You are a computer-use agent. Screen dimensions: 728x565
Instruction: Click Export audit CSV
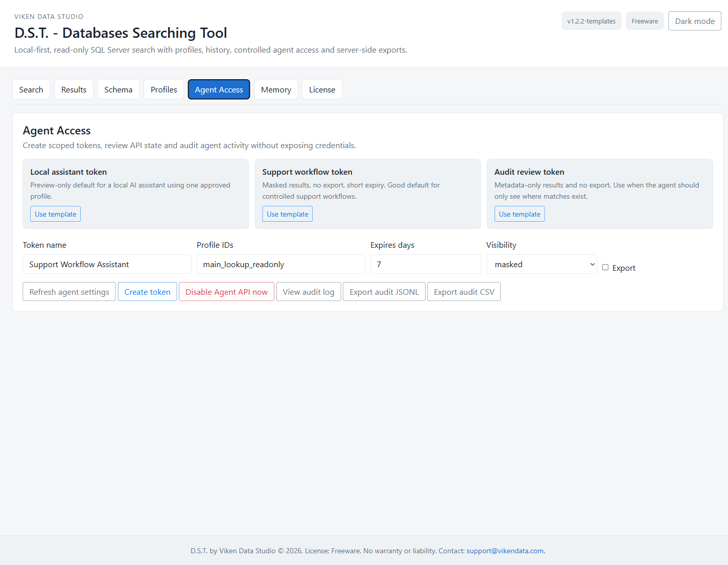(464, 292)
